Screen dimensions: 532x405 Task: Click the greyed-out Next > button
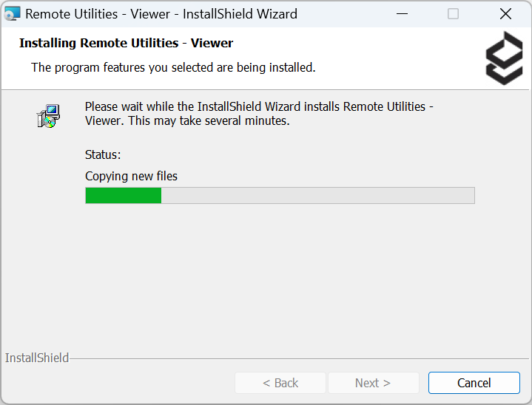pos(373,383)
